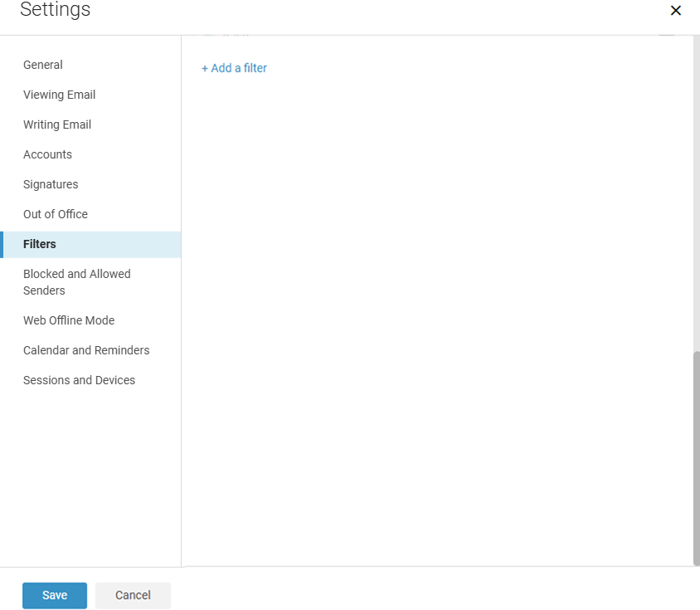Cancel the settings changes

pyautogui.click(x=133, y=595)
